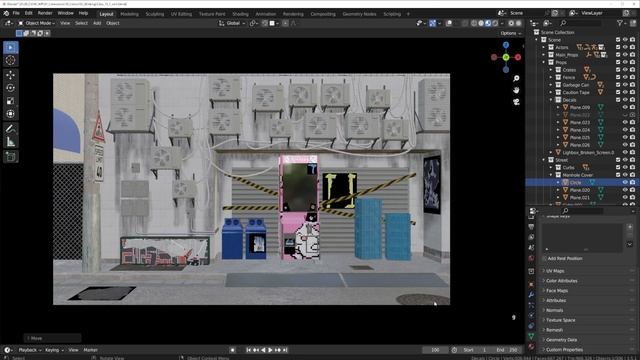Click the Move operator panel at bottom

point(52,338)
